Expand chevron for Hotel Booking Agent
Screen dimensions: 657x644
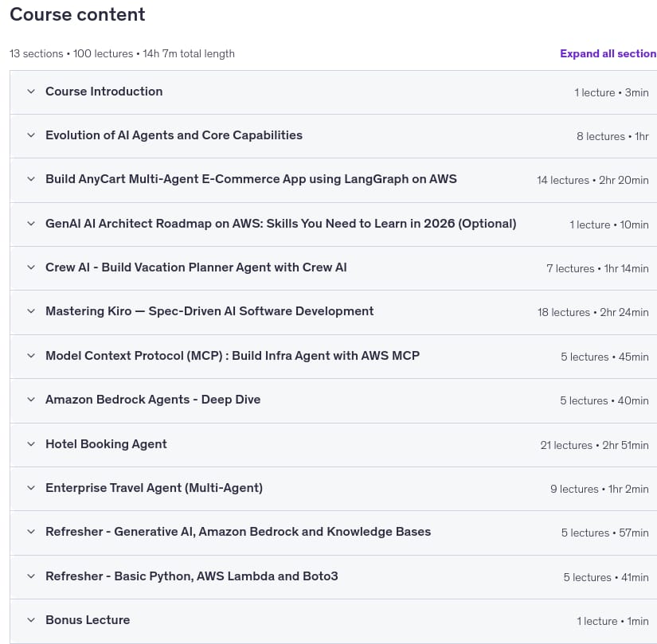tap(31, 444)
